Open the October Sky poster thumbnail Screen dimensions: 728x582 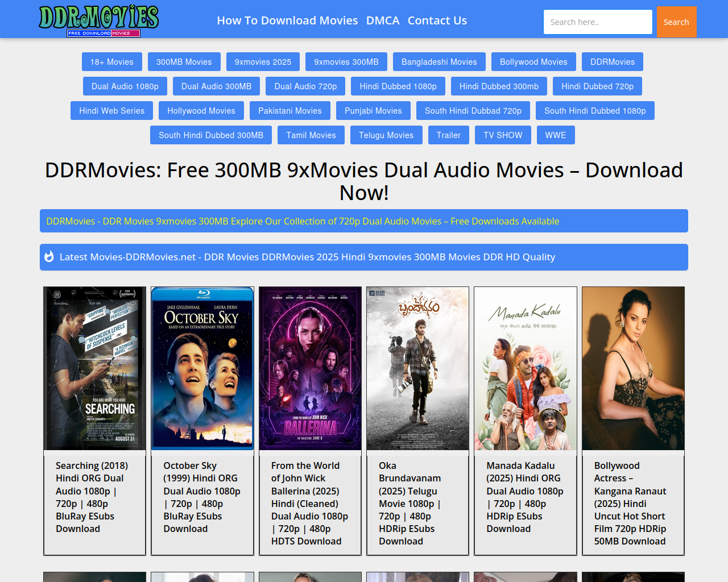pos(202,369)
